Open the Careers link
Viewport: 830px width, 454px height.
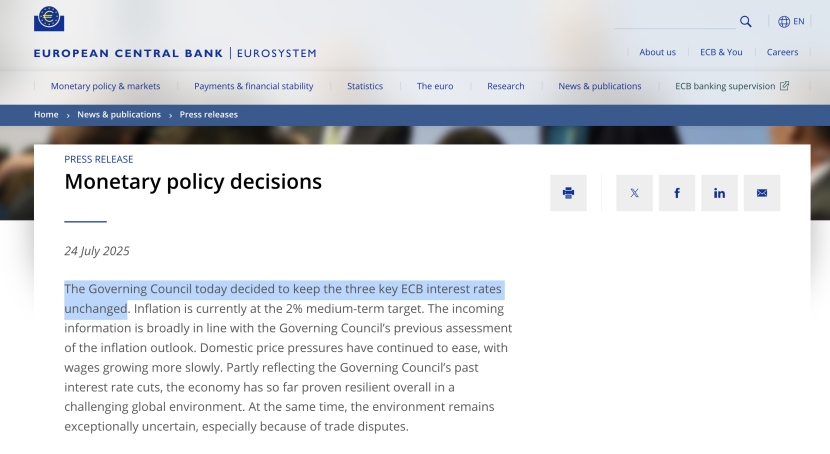pos(782,52)
